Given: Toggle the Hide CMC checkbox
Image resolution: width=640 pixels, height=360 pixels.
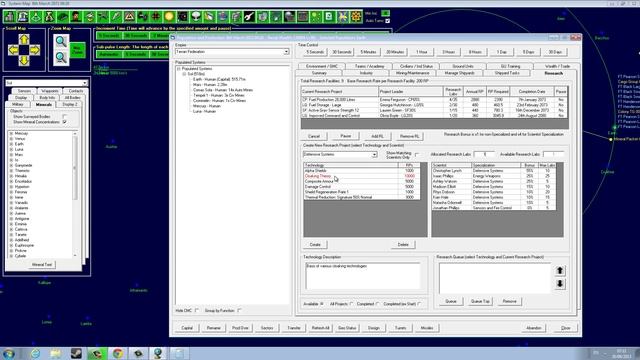Looking at the screenshot, I should (196, 311).
